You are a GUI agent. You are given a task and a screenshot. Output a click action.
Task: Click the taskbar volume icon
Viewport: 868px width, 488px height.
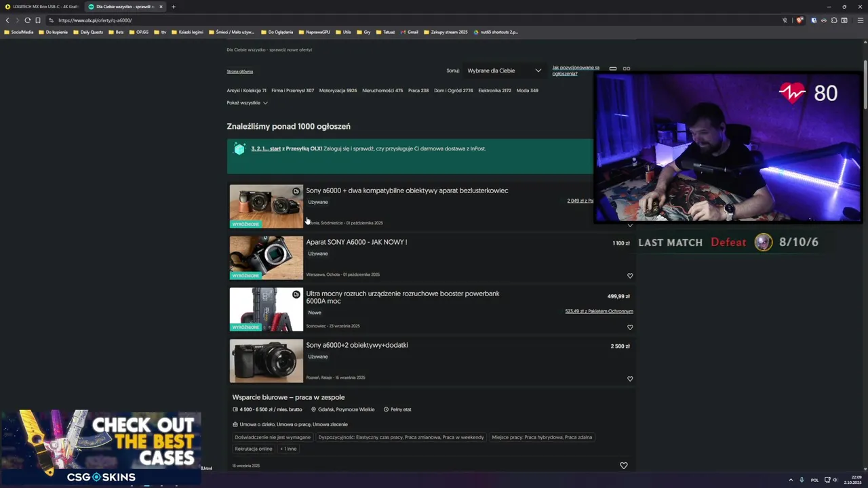point(835,480)
